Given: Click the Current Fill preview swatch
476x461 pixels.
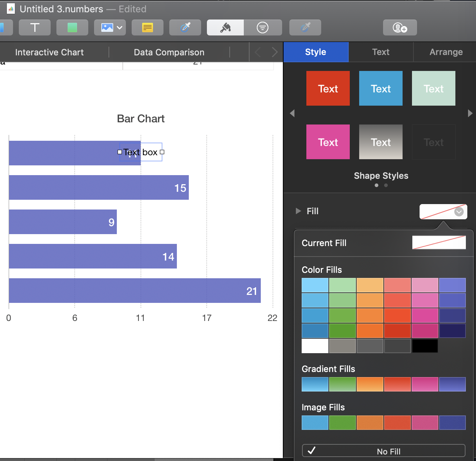Looking at the screenshot, I should pos(439,242).
